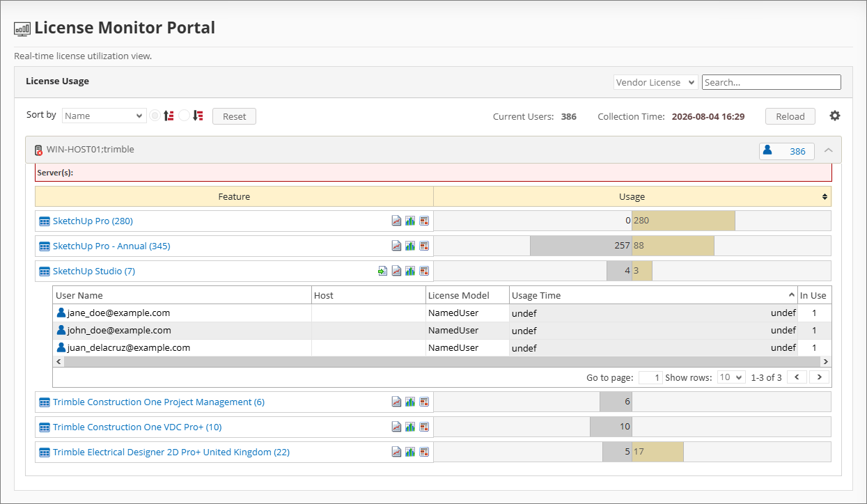Open report table icon for SketchUp Pro (280)
This screenshot has height=504, width=867.
(424, 221)
